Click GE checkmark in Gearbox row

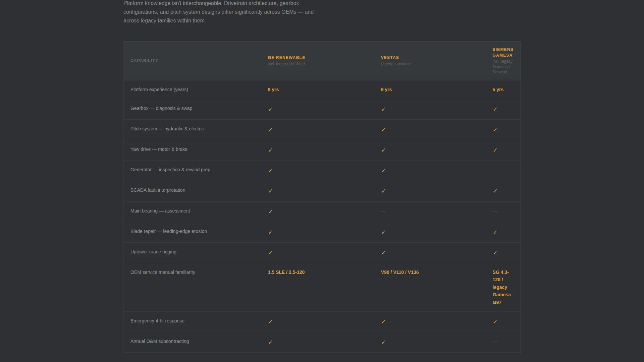270,109
